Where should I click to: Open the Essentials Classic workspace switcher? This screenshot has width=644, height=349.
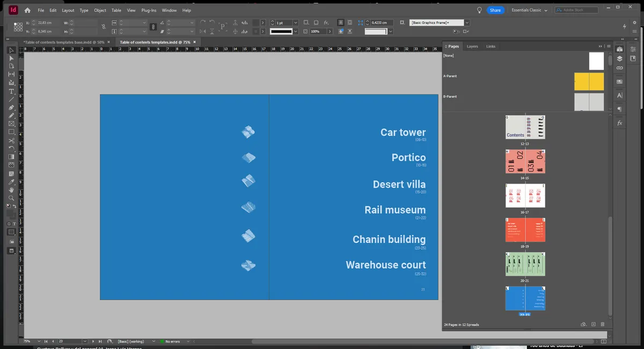coord(529,10)
